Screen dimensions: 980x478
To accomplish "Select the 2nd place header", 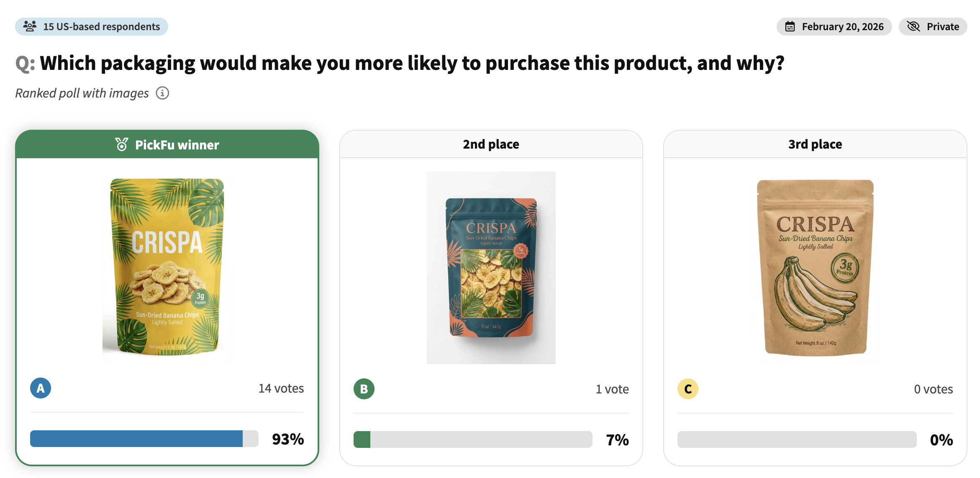I will [491, 144].
